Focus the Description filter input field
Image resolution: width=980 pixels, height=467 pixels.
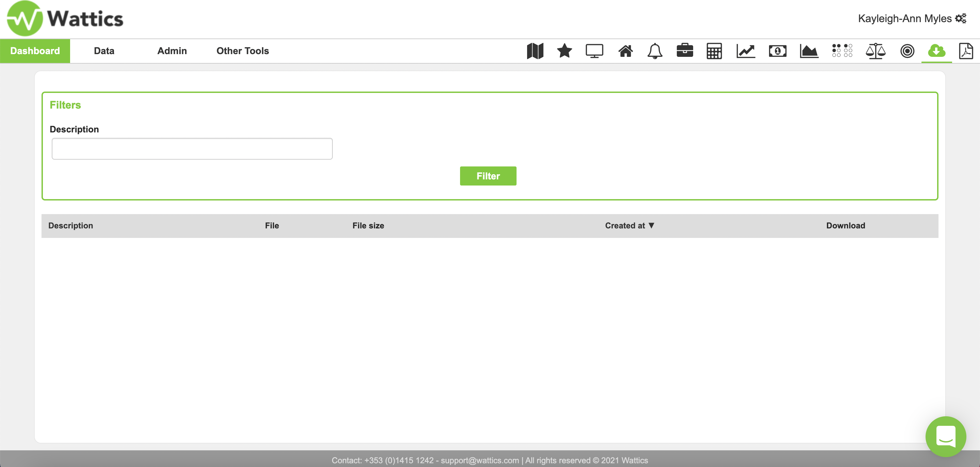coord(192,149)
